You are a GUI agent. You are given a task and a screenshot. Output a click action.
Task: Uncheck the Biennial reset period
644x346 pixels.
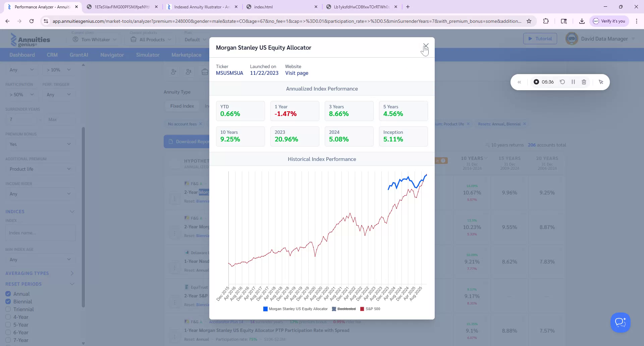tap(8, 301)
